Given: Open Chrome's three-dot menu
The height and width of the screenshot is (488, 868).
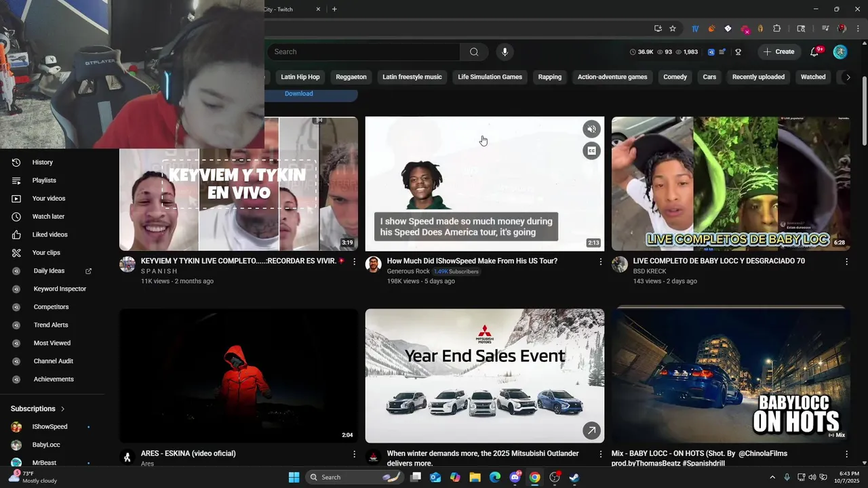Looking at the screenshot, I should 858,28.
